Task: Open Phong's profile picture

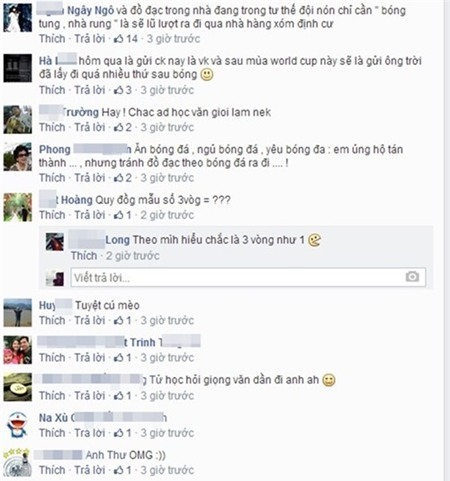Action: point(18,157)
